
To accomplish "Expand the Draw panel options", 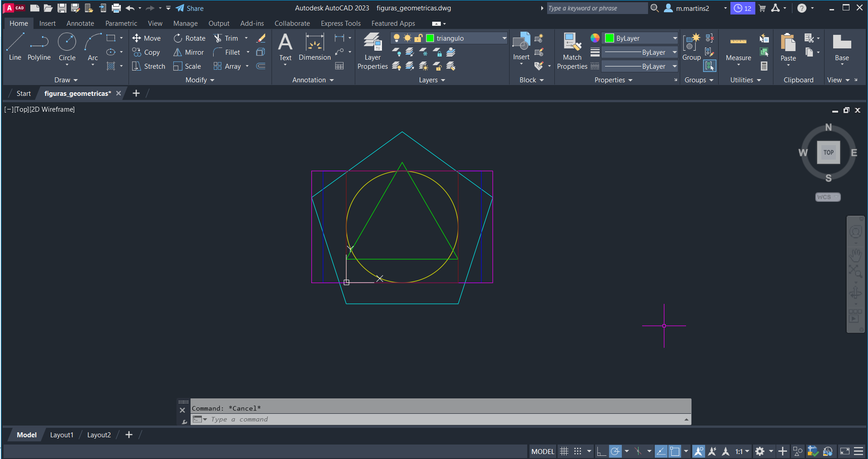I will (x=66, y=80).
